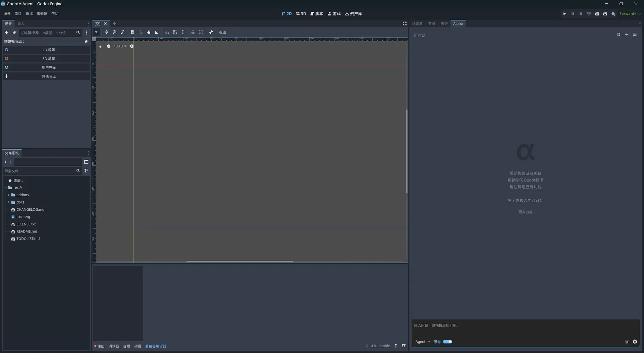This screenshot has width=644, height=353.
Task: Open the Agent mode dropdown
Action: [x=422, y=342]
